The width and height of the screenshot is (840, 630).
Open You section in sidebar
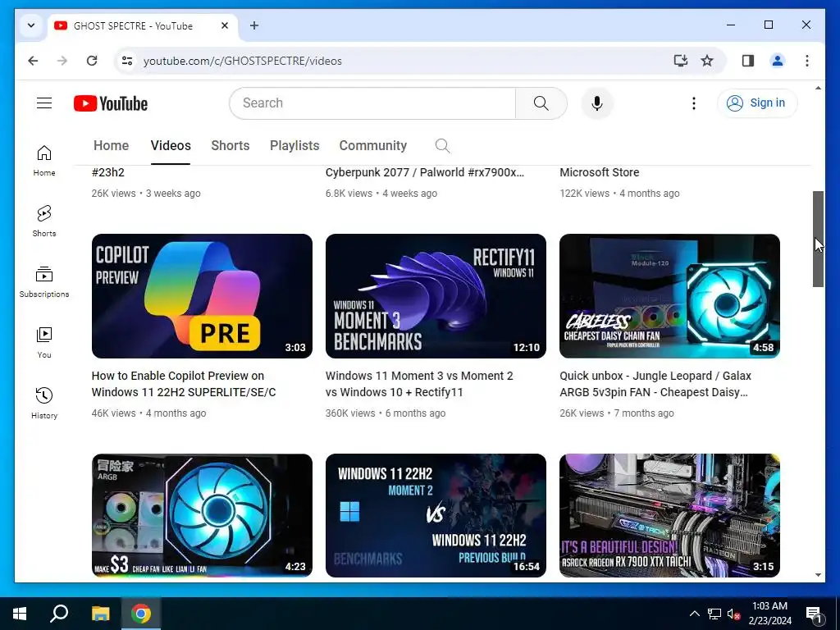(44, 343)
